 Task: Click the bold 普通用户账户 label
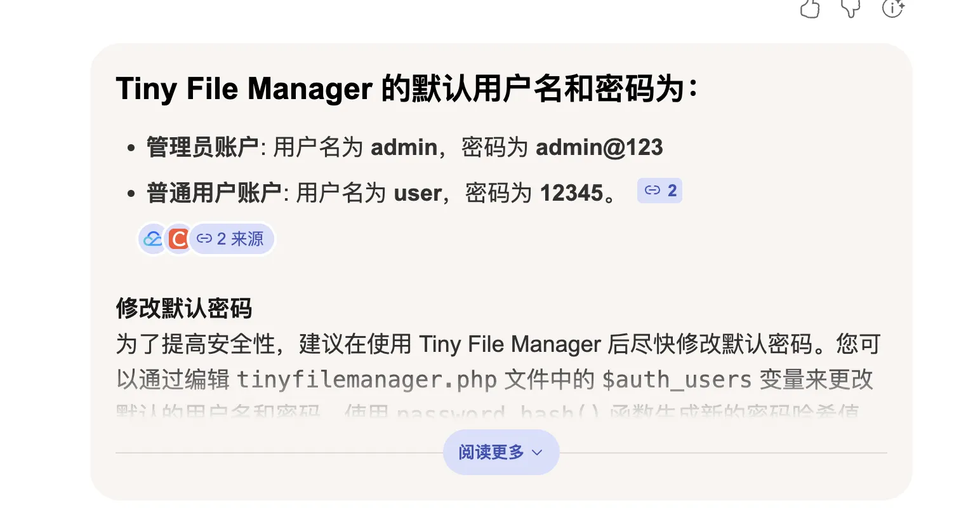[214, 192]
